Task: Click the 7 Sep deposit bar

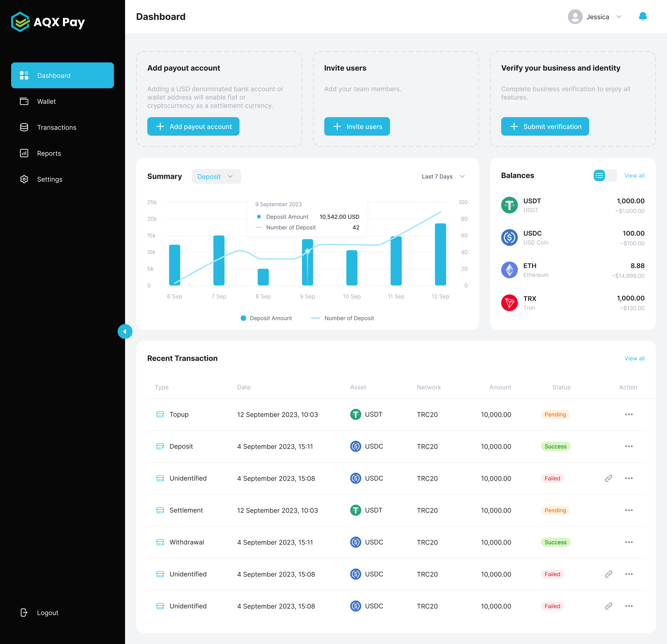Action: tap(219, 260)
